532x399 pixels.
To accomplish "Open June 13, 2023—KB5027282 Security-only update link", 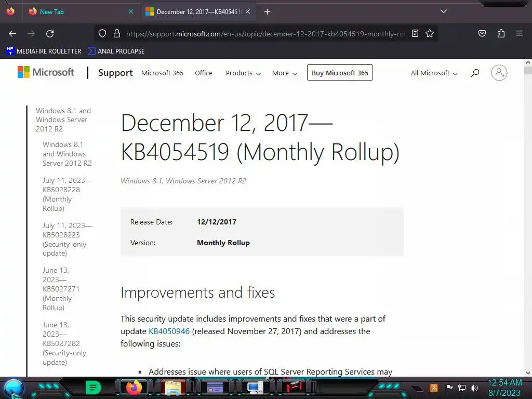I will (64, 343).
